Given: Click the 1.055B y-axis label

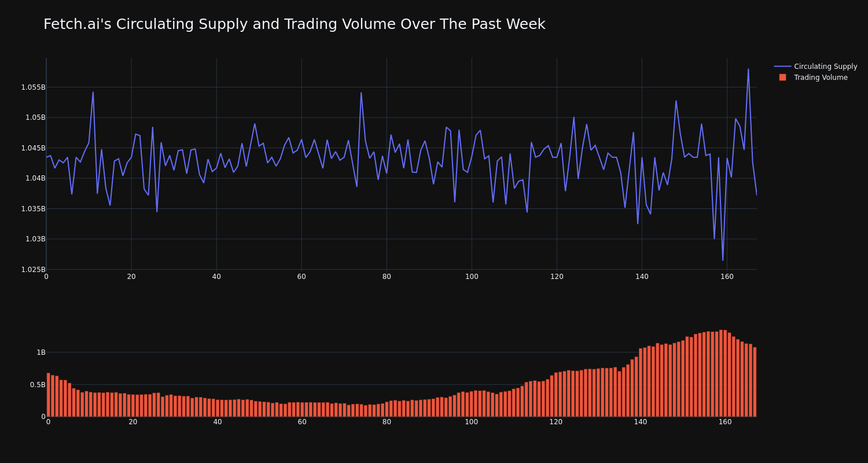Looking at the screenshot, I should pyautogui.click(x=33, y=87).
